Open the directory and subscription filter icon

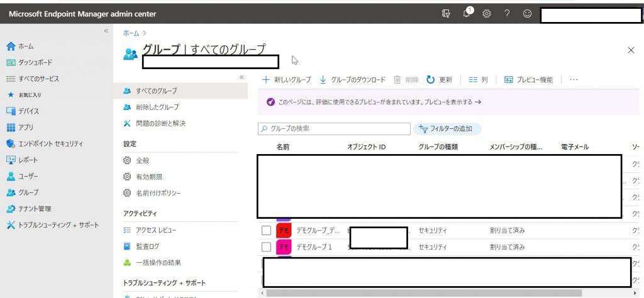(x=446, y=14)
